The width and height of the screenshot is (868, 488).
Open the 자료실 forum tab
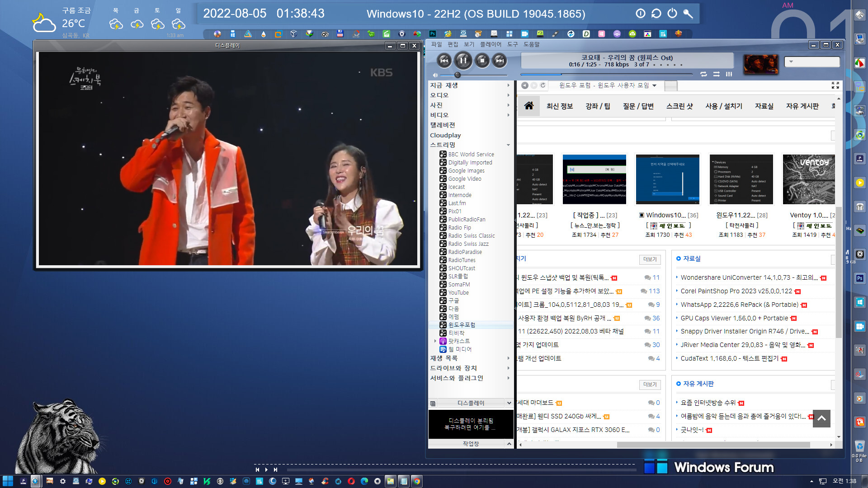(x=764, y=106)
